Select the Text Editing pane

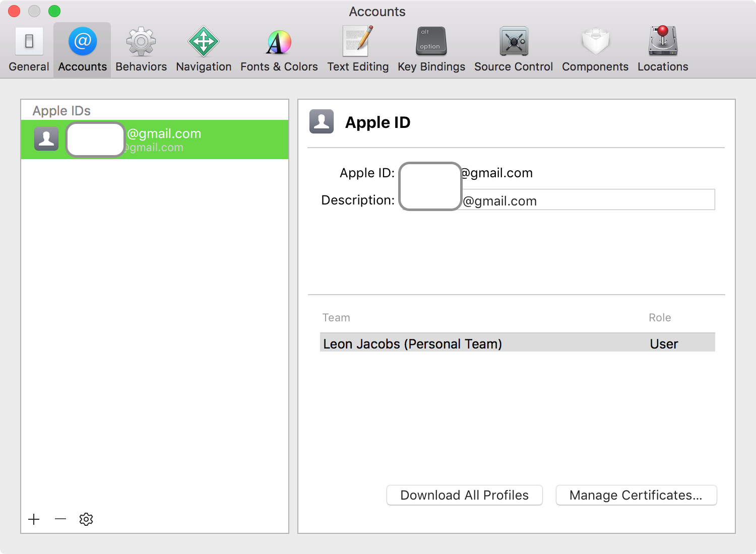point(358,49)
